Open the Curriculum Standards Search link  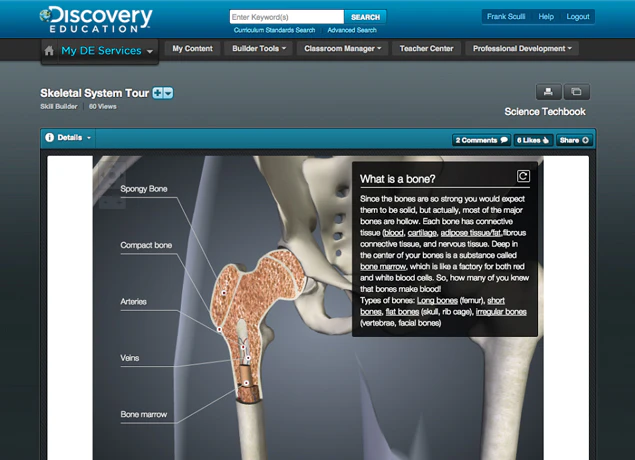[x=274, y=30]
